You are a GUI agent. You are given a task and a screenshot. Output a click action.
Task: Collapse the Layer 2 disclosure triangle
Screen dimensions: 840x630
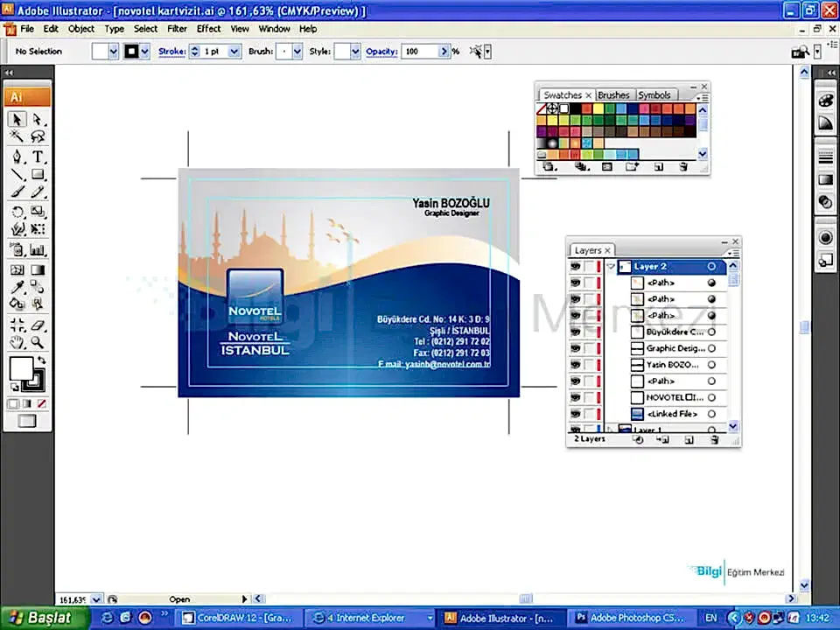coord(611,267)
